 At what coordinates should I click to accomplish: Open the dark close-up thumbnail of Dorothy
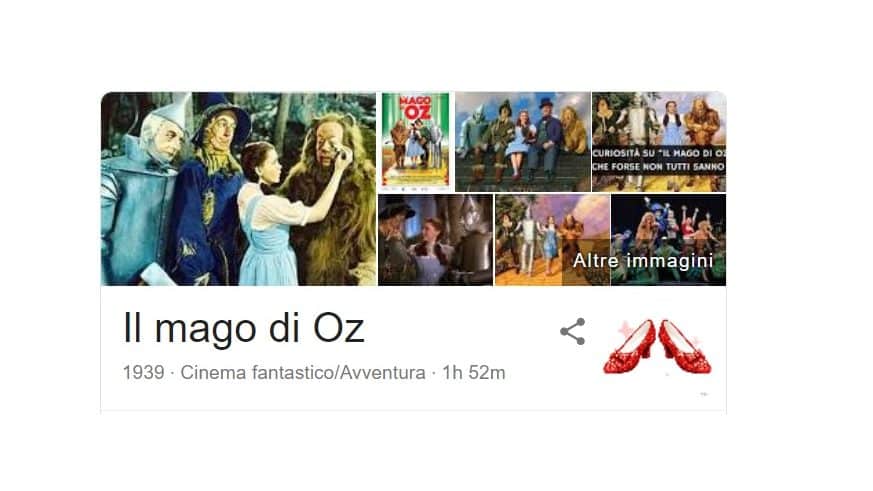pos(436,240)
